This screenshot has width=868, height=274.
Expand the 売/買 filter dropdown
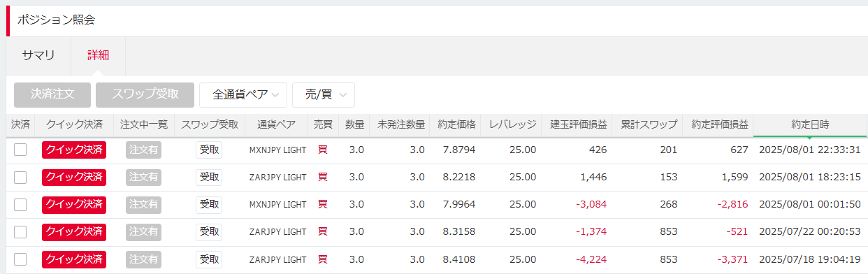(x=324, y=95)
